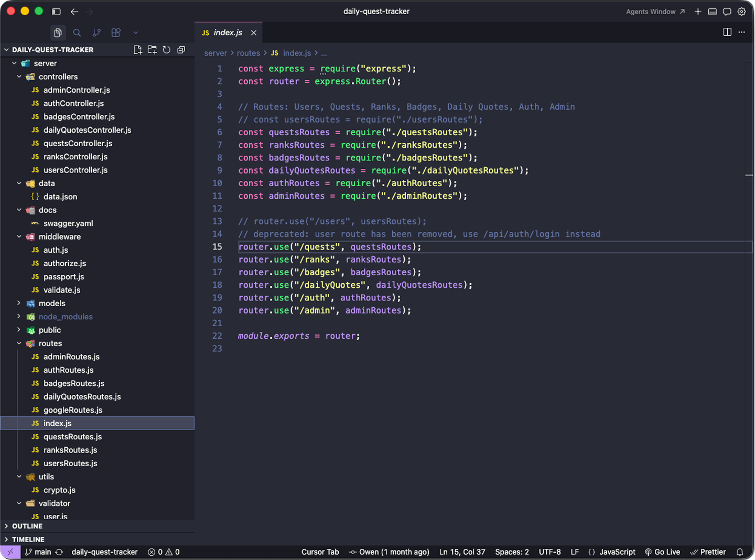
Task: Select the index.js editor tab
Action: [x=228, y=33]
